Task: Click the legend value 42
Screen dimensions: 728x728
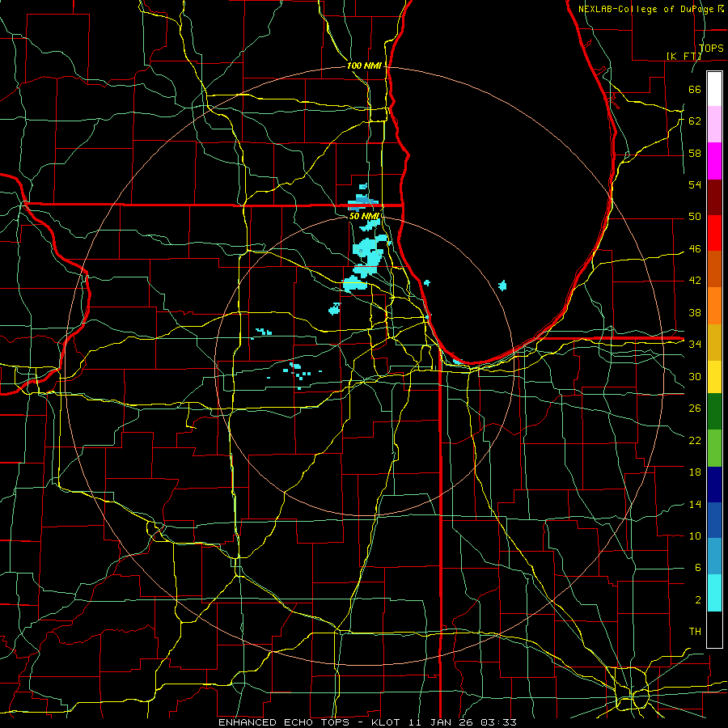Action: pyautogui.click(x=695, y=281)
